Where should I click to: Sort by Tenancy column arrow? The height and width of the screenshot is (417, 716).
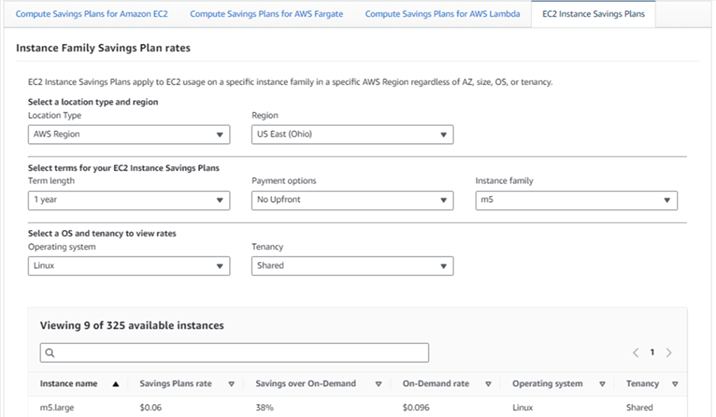tap(675, 384)
